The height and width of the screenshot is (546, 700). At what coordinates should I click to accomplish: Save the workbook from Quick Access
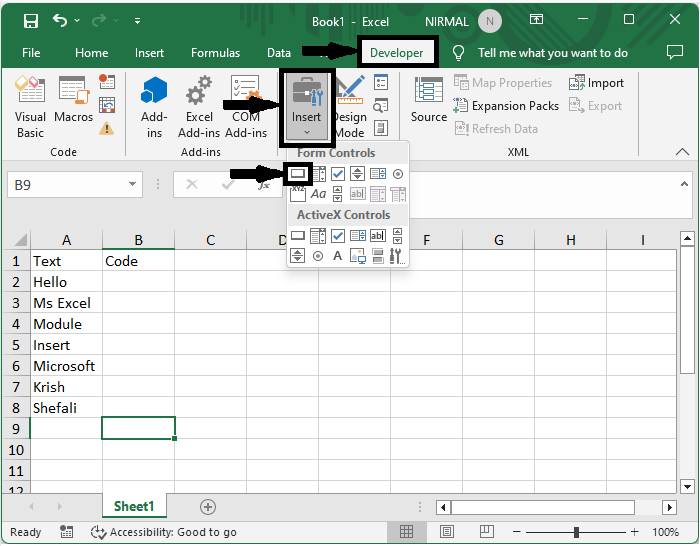[31, 21]
